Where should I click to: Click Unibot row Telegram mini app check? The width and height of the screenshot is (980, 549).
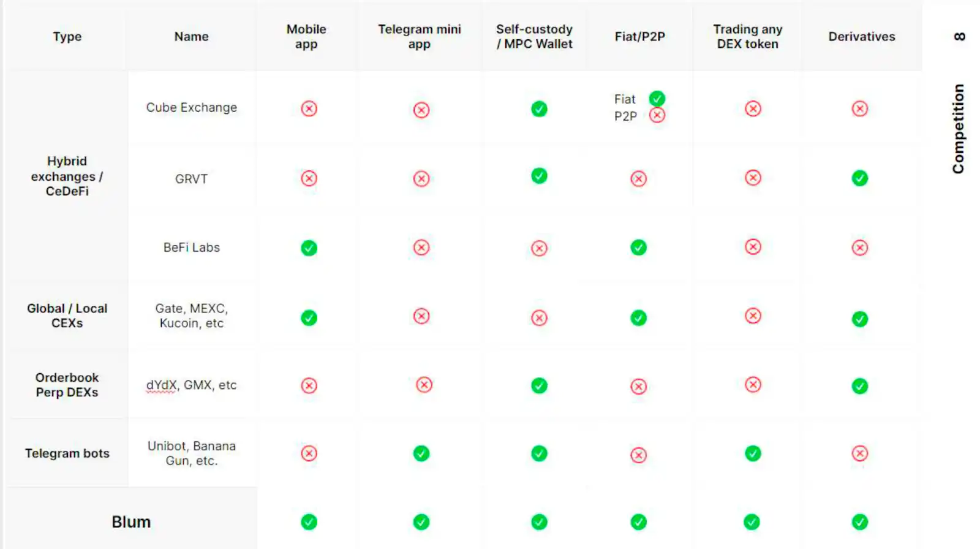421,453
